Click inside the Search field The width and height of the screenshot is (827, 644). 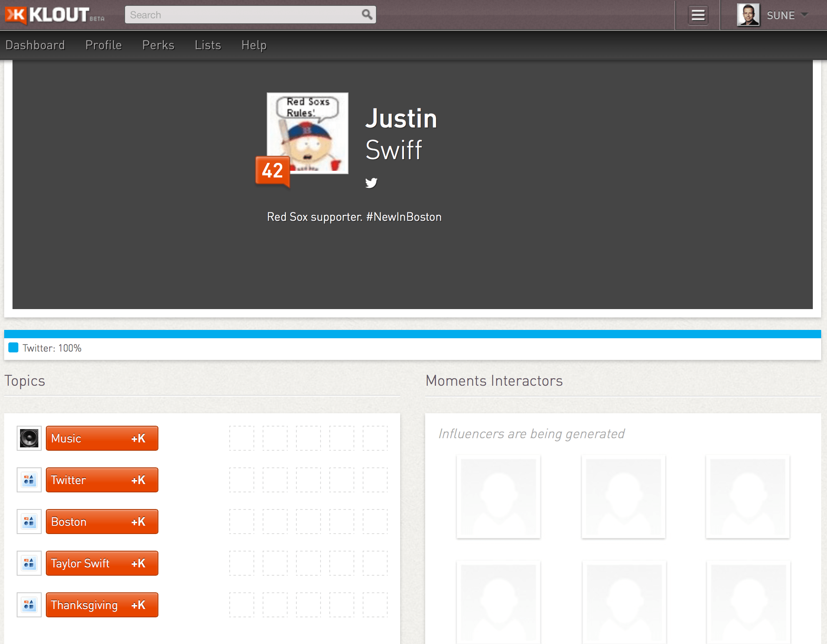point(246,14)
